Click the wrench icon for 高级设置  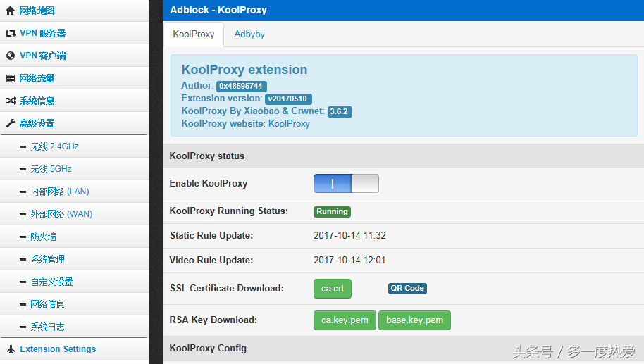(11, 123)
